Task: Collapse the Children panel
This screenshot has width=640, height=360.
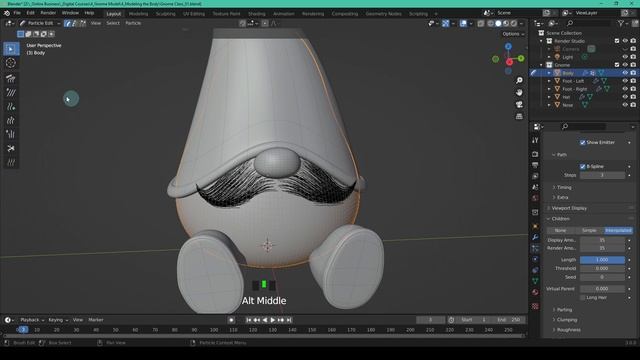Action: pos(560,219)
